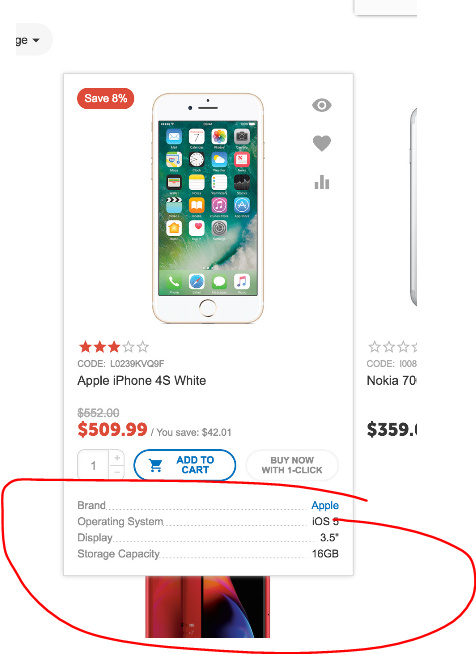Click the quantity input field showing 1
Image resolution: width=476 pixels, height=654 pixels.
[x=93, y=465]
